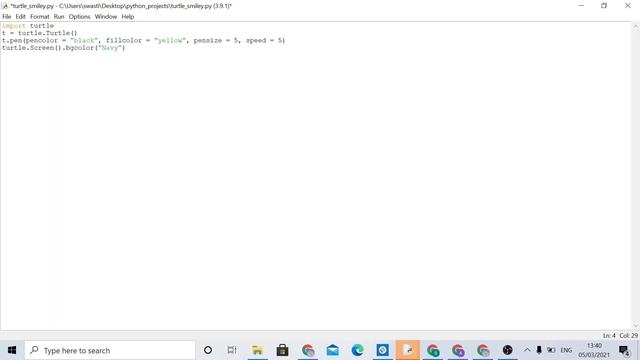Open Task View on the taskbar
The width and height of the screenshot is (640, 360).
[x=232, y=350]
